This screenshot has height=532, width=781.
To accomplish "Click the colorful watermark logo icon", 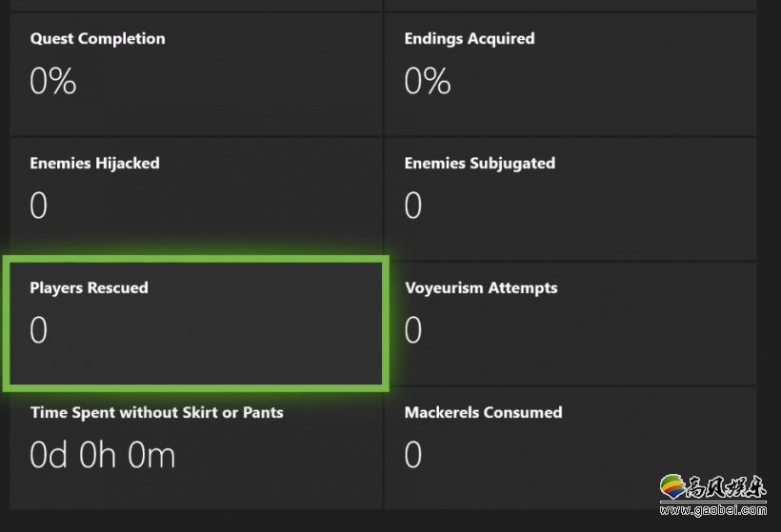I will pos(672,486).
